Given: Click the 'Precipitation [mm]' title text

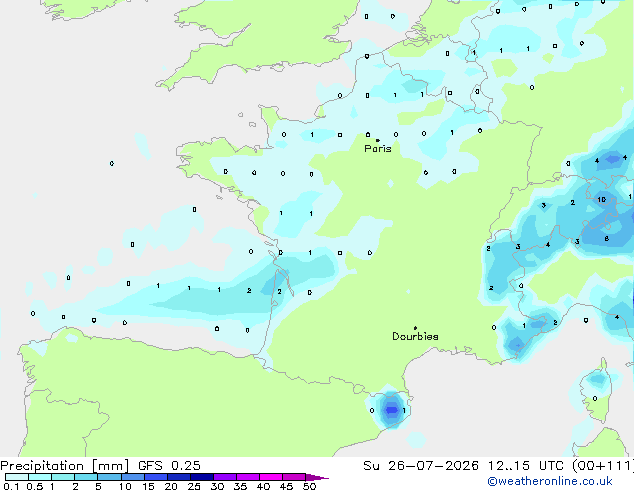Looking at the screenshot, I should click(x=65, y=466).
